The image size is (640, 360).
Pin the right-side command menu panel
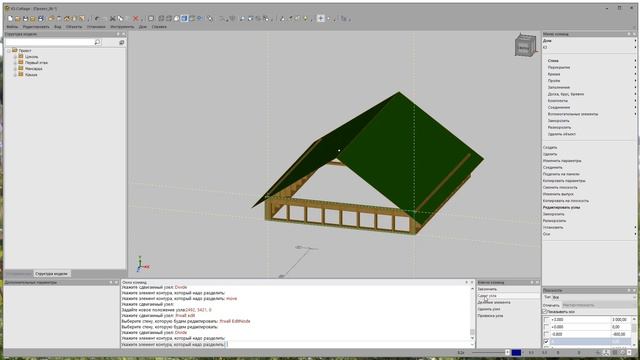pyautogui.click(x=629, y=34)
